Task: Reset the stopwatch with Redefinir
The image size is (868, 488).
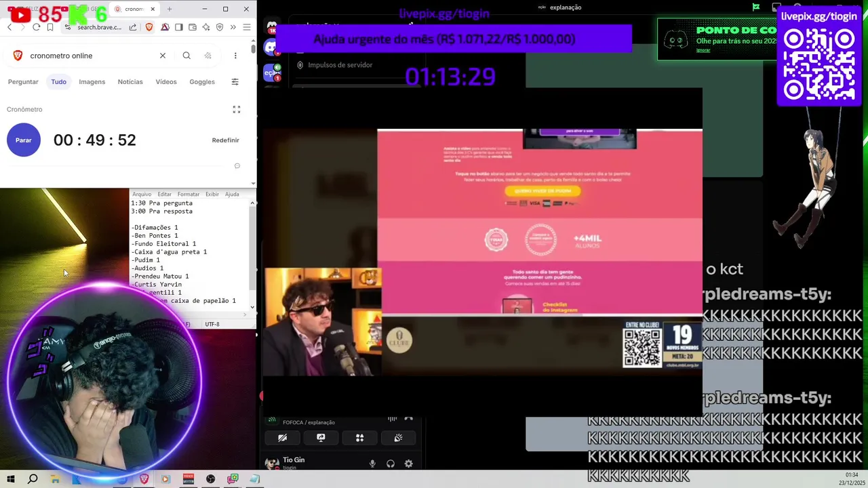Action: point(225,140)
